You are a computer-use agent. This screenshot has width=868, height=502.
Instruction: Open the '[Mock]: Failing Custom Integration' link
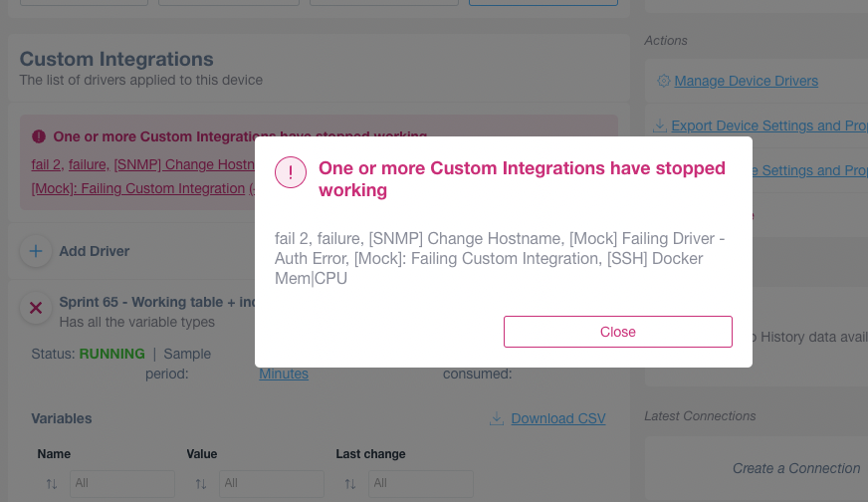click(137, 188)
